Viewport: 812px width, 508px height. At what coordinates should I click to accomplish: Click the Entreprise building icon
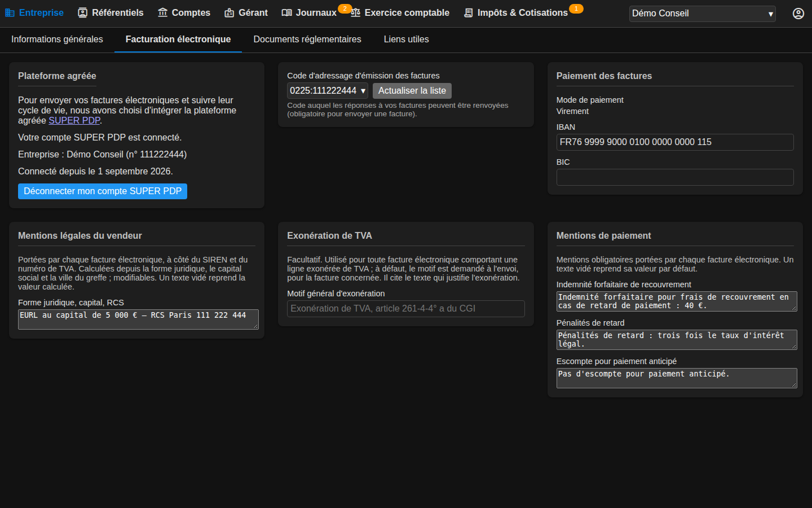pyautogui.click(x=10, y=12)
